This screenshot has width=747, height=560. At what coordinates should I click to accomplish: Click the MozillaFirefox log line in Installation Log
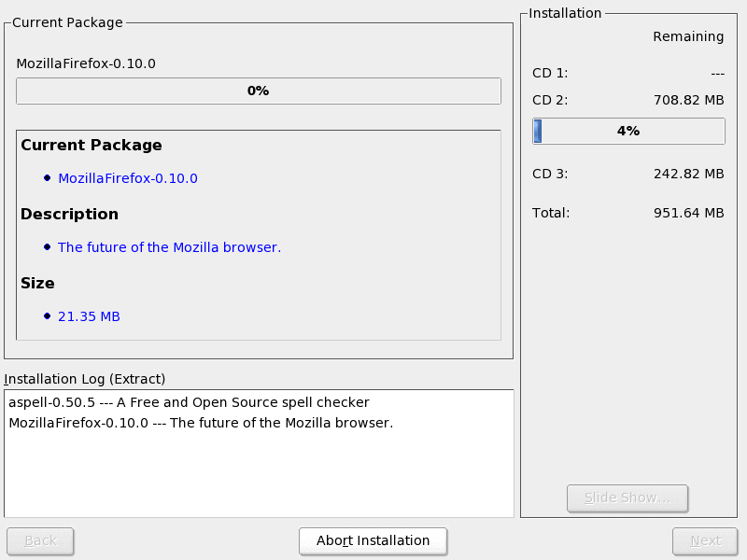tap(201, 423)
